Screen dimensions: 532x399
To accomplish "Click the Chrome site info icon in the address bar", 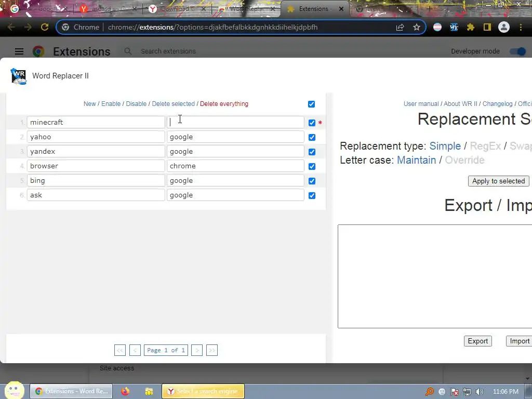I will 65,27.
